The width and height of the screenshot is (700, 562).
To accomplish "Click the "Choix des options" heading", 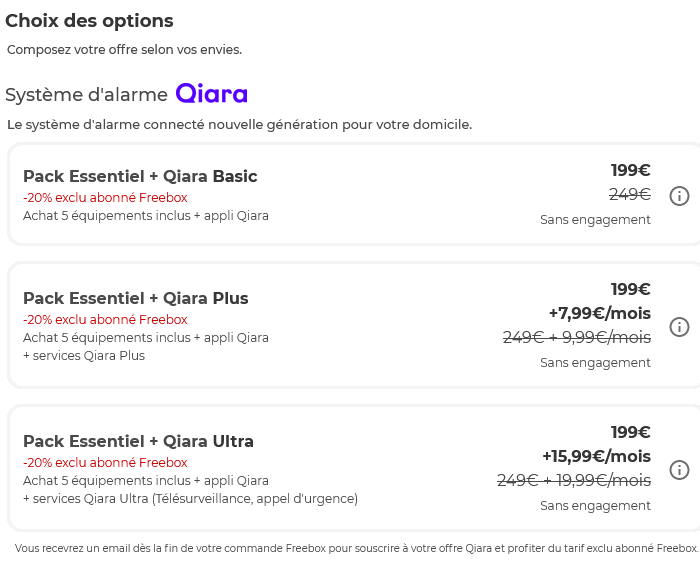I will click(89, 21).
